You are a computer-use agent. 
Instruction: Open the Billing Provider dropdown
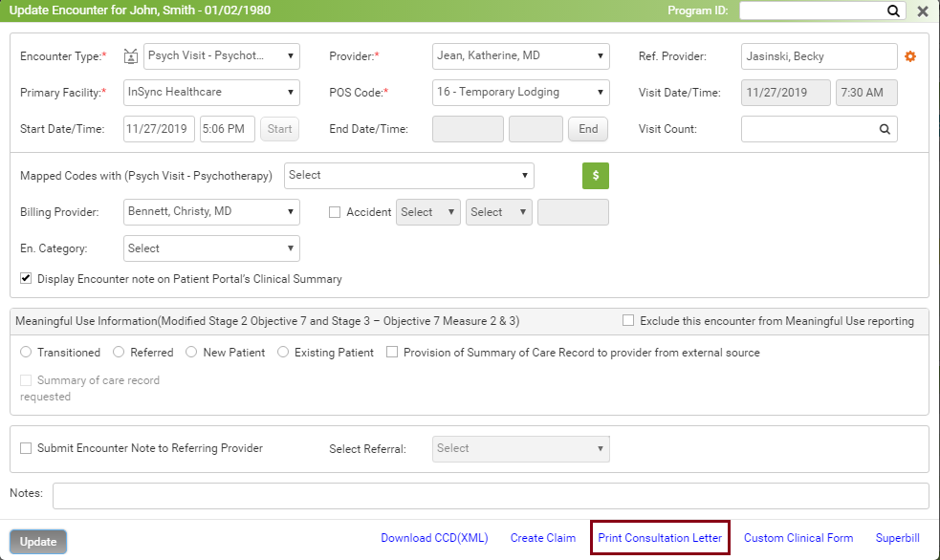[211, 211]
